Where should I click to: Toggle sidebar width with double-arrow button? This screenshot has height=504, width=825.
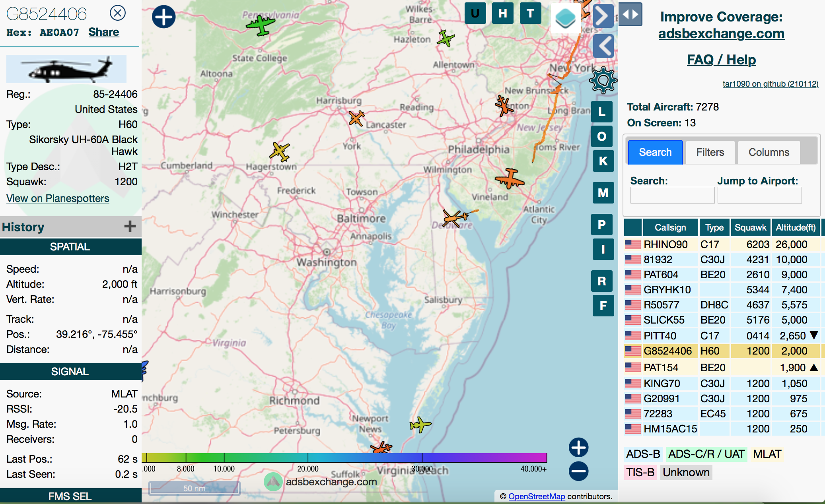click(x=630, y=14)
